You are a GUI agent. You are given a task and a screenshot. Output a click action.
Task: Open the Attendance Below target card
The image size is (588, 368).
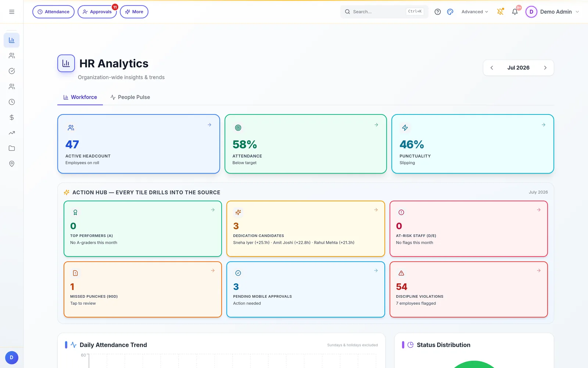point(306,144)
